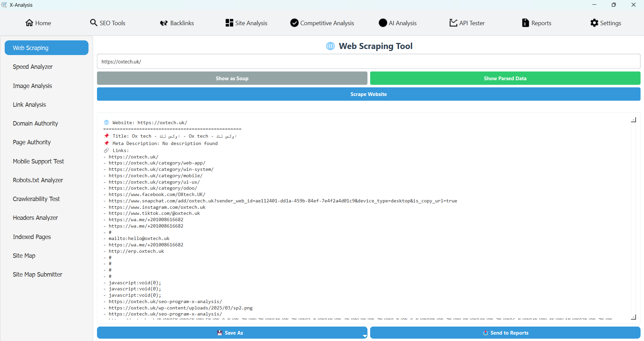
Task: Click the Show as Soup button
Action: [232, 78]
